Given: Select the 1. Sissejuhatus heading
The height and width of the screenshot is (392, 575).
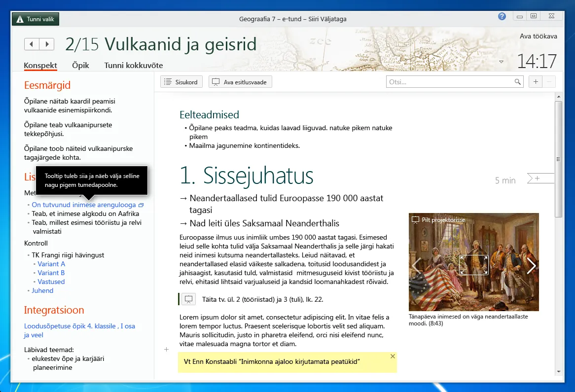Looking at the screenshot, I should 247,175.
